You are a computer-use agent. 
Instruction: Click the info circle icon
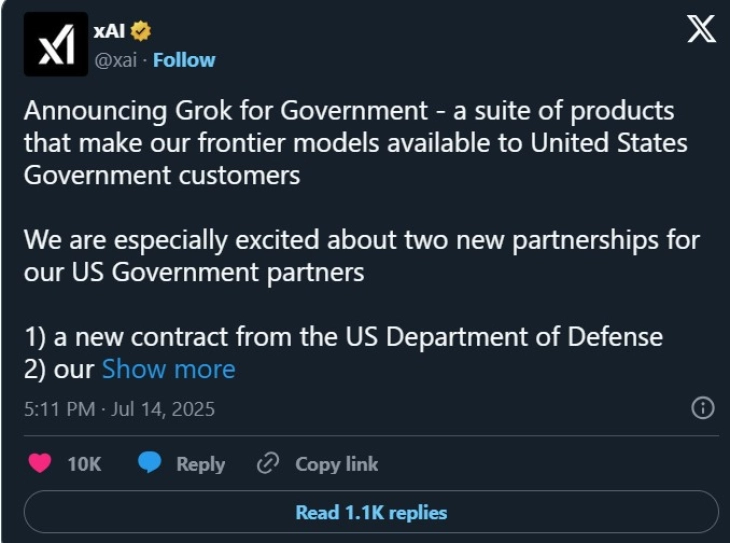703,408
